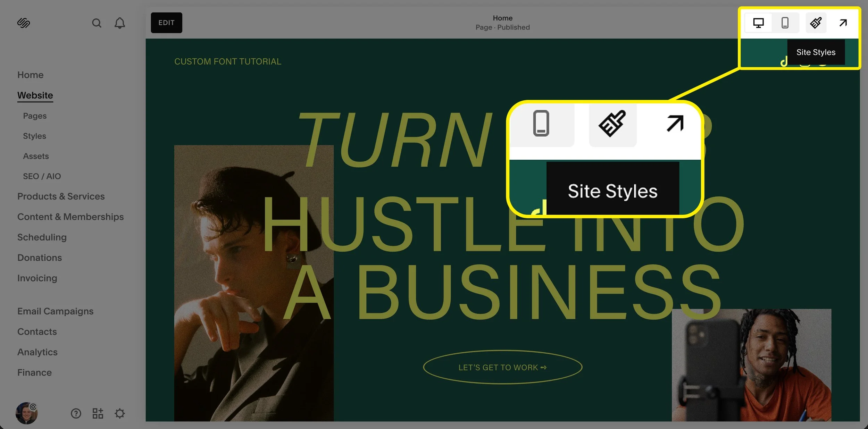Switch to desktop preview icon
The width and height of the screenshot is (868, 429).
(x=758, y=23)
